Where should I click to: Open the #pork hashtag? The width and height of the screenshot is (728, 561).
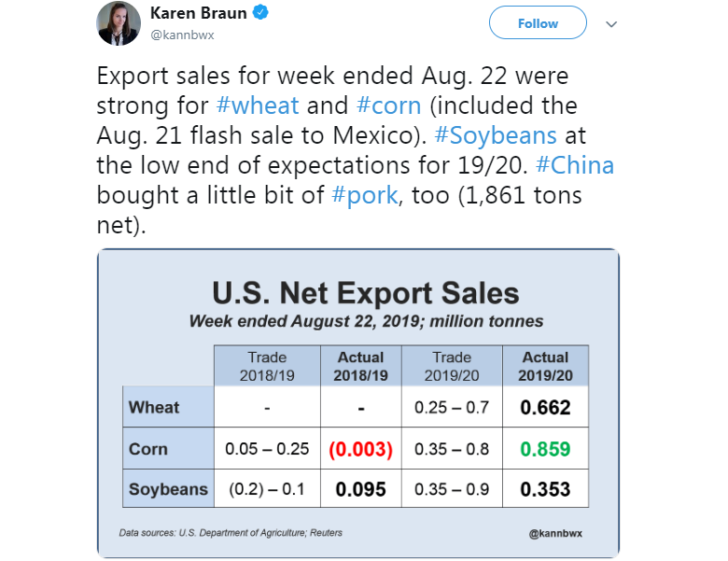365,195
